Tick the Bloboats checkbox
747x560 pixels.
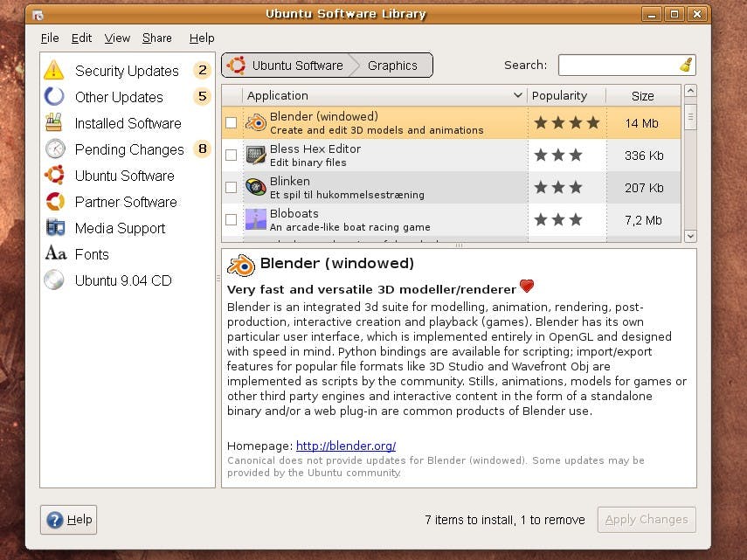point(231,219)
